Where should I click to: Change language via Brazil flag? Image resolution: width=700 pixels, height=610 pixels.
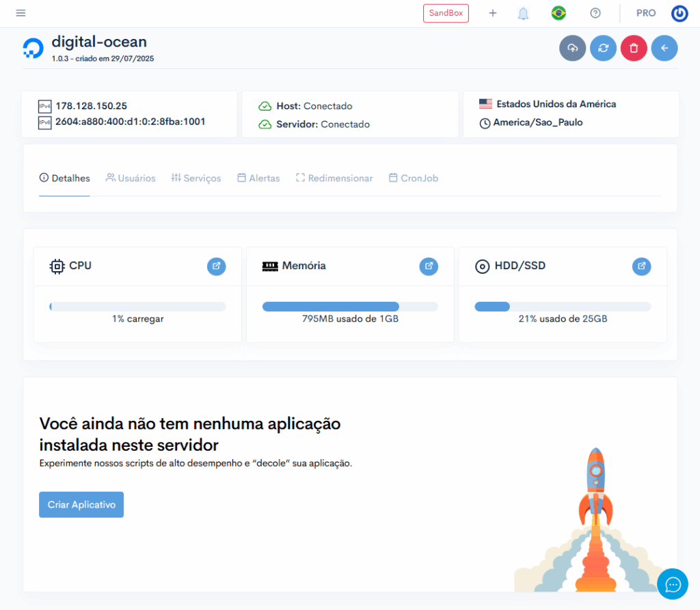558,13
